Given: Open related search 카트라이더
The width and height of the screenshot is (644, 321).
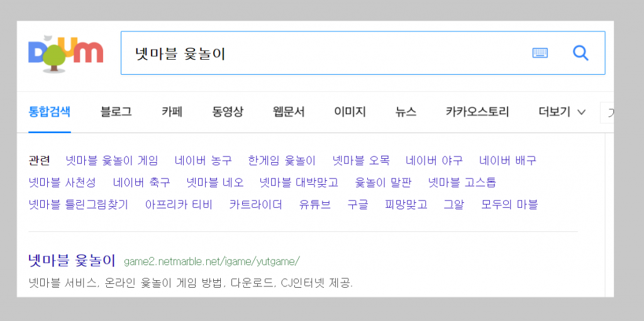Looking at the screenshot, I should pos(256,204).
